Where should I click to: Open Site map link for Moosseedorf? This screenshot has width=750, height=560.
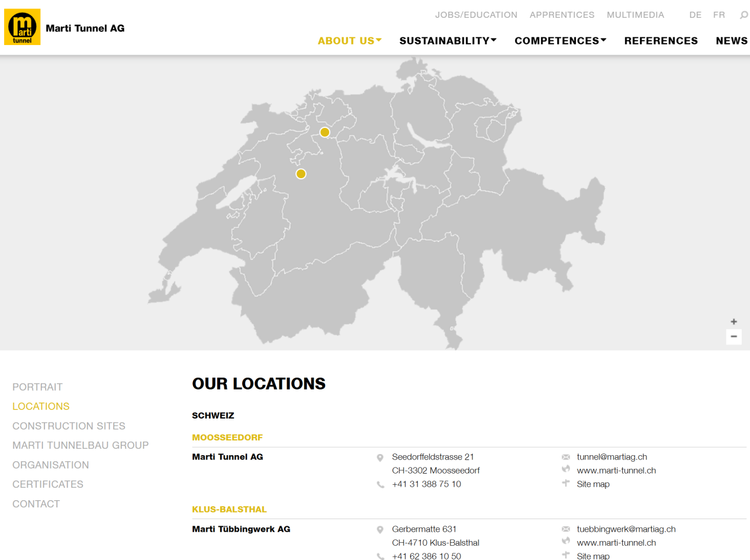click(x=593, y=484)
